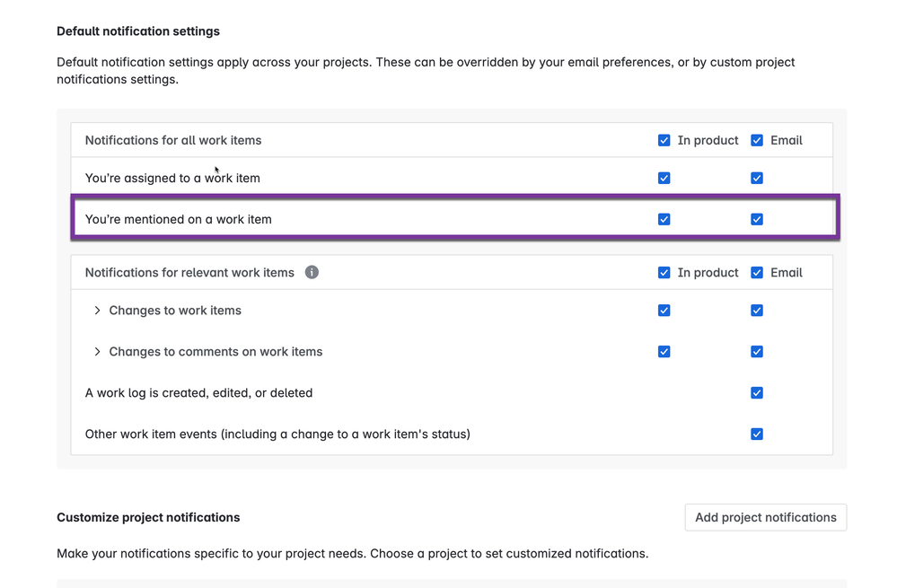Expand Changes to comments on work items
897x588 pixels.
point(97,352)
